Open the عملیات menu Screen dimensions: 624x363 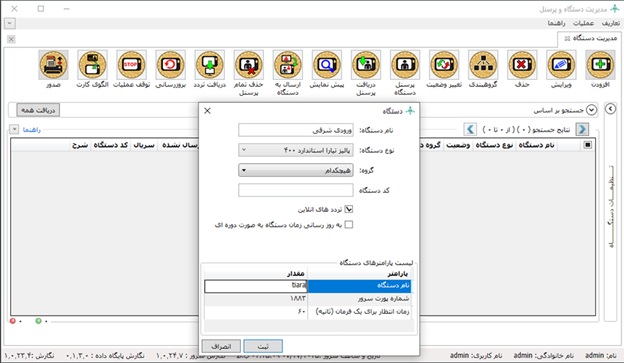point(583,23)
